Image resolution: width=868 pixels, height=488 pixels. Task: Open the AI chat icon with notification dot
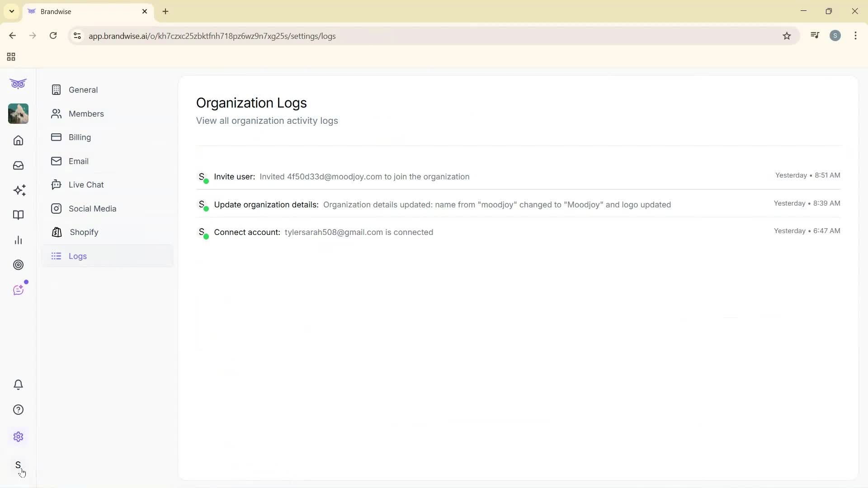(x=19, y=290)
